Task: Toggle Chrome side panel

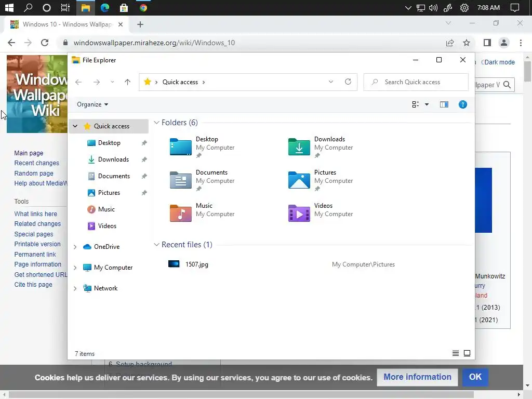Action: tap(487, 43)
